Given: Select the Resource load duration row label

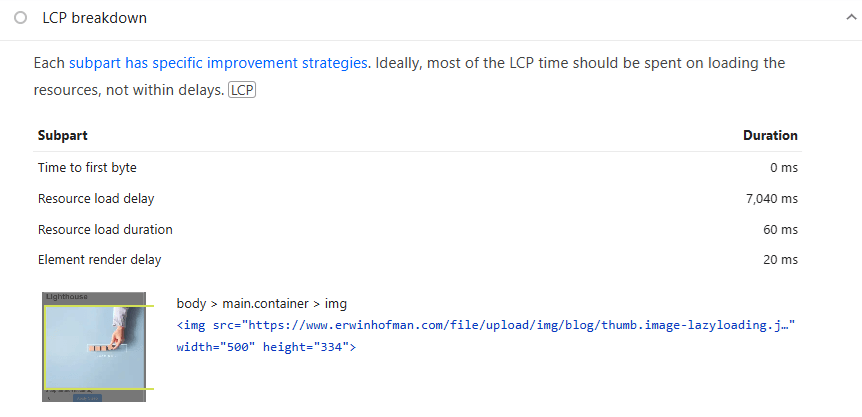Looking at the screenshot, I should pos(105,230).
